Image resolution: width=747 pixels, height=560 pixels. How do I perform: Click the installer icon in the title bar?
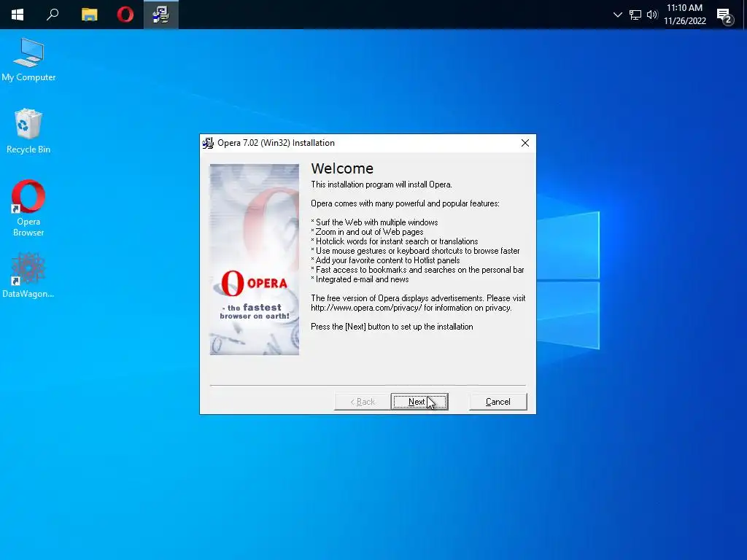point(208,143)
